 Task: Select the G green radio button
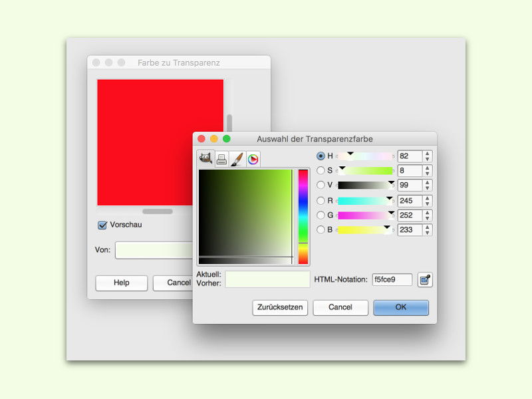[x=321, y=215]
